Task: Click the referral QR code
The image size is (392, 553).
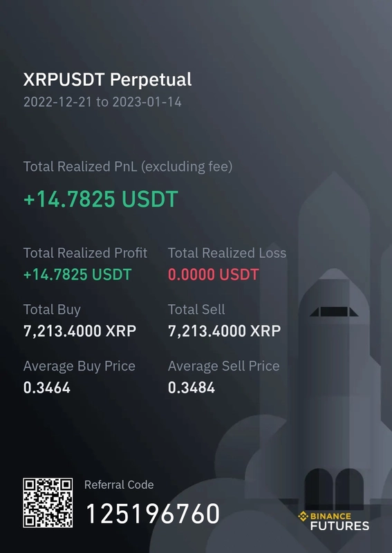Action: pyautogui.click(x=48, y=503)
